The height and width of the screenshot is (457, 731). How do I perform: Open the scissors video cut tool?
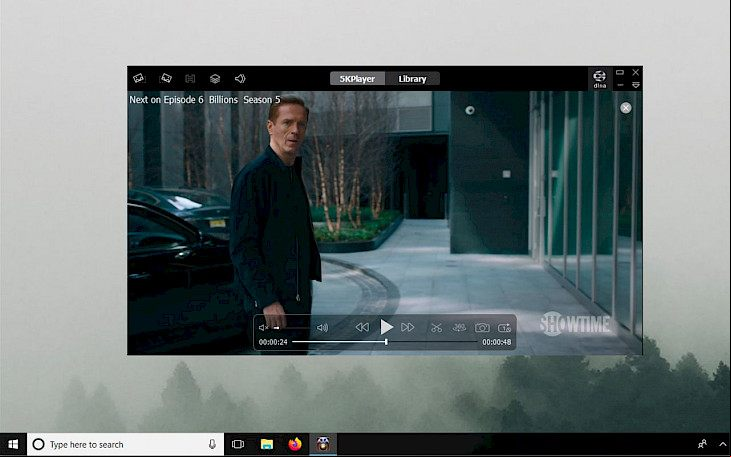[x=436, y=328]
